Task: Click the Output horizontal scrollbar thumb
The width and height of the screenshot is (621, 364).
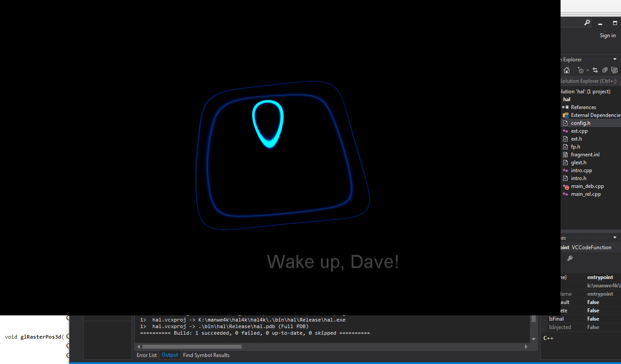Action: [x=192, y=346]
